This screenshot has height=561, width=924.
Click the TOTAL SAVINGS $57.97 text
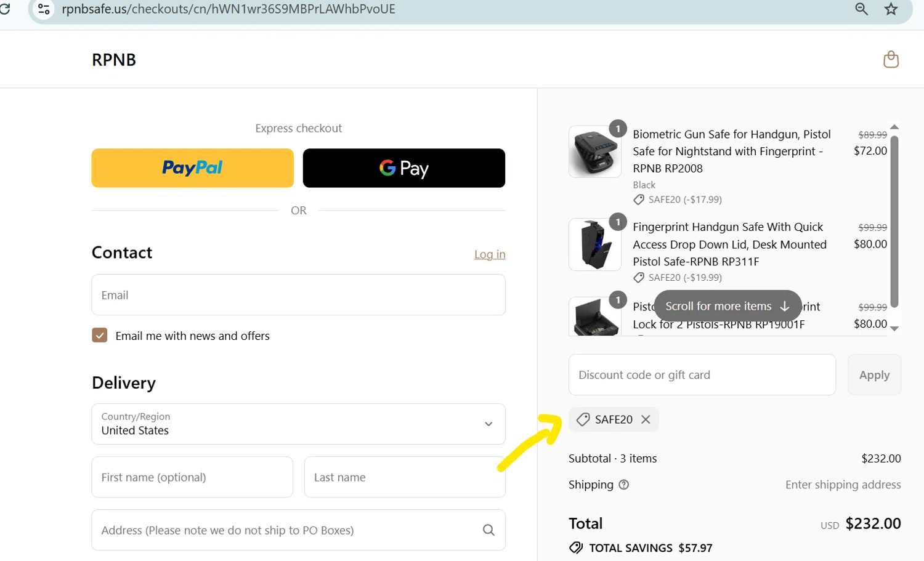[650, 547]
